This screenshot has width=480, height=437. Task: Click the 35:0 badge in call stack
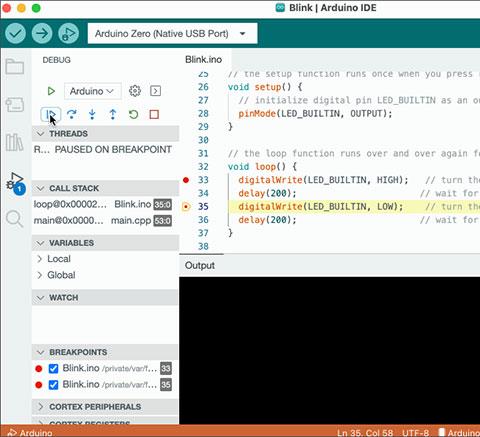click(162, 205)
